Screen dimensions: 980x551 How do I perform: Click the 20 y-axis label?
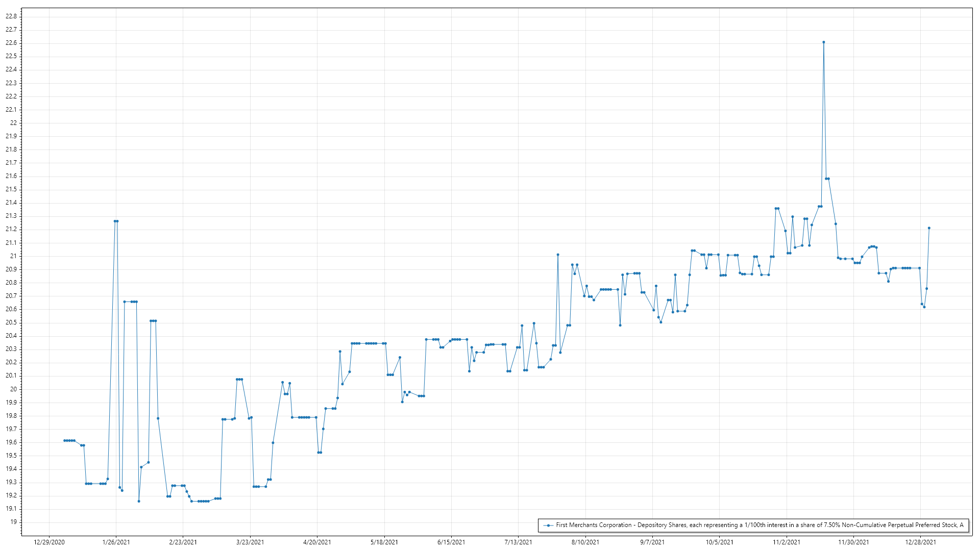(x=13, y=389)
